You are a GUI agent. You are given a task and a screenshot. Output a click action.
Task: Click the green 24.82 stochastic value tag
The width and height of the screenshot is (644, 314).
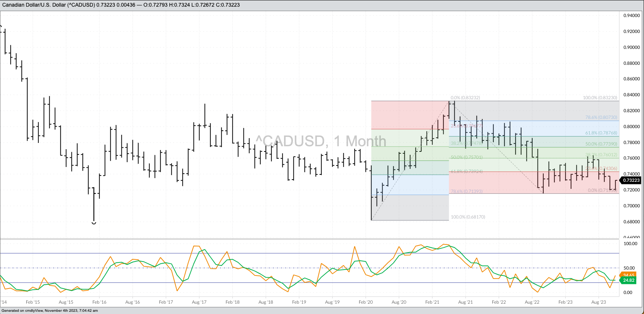tap(628, 280)
